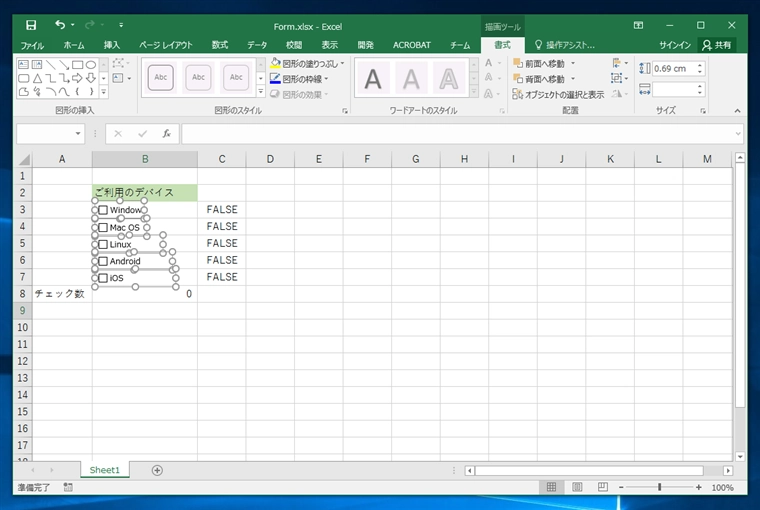Open the Shape Fill (図形の塗りつぶし) dropdown
Screen dimensions: 760x510
(x=342, y=64)
